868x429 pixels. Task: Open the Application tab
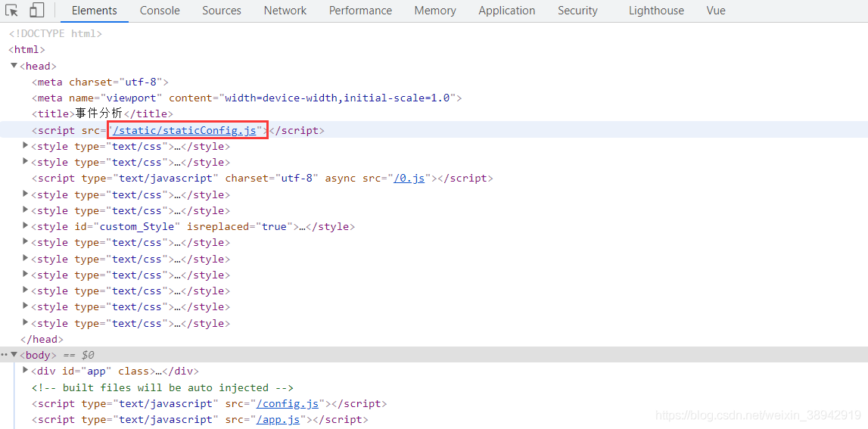[x=507, y=11]
